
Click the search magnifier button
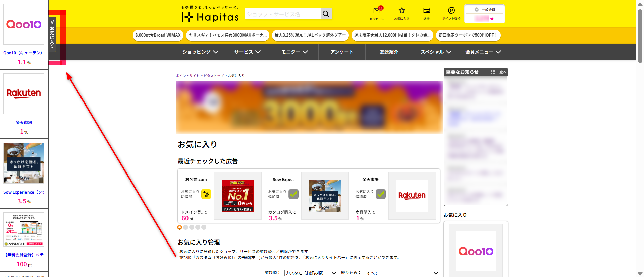[326, 14]
